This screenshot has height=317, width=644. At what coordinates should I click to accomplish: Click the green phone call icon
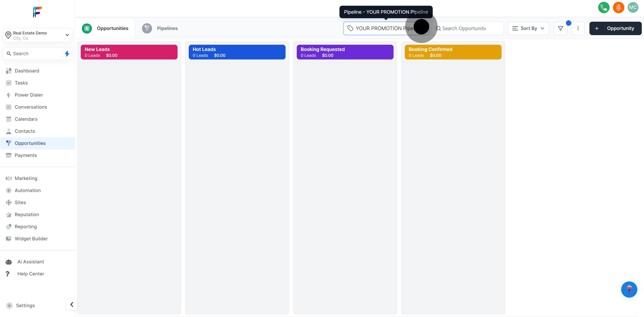coord(604,8)
